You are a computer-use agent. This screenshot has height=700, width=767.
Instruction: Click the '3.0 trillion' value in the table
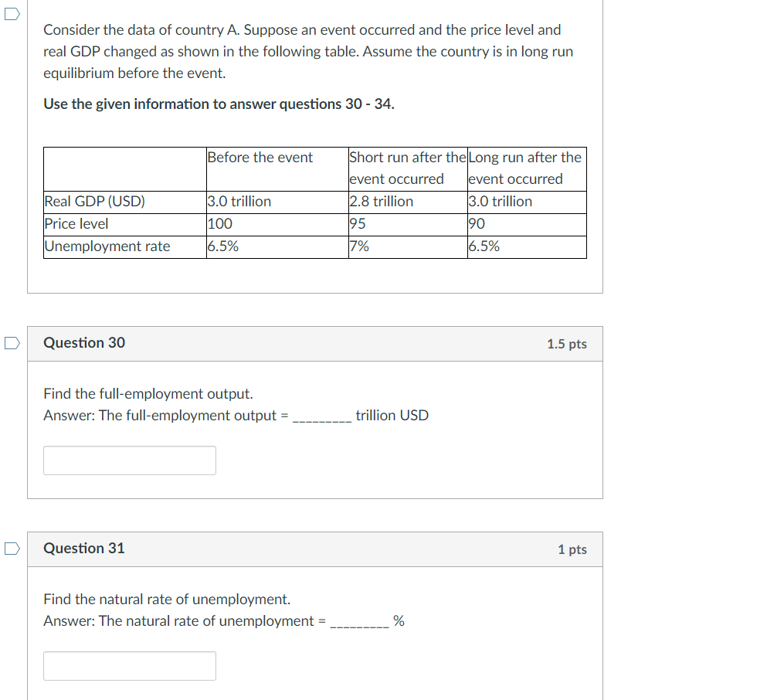(x=240, y=201)
